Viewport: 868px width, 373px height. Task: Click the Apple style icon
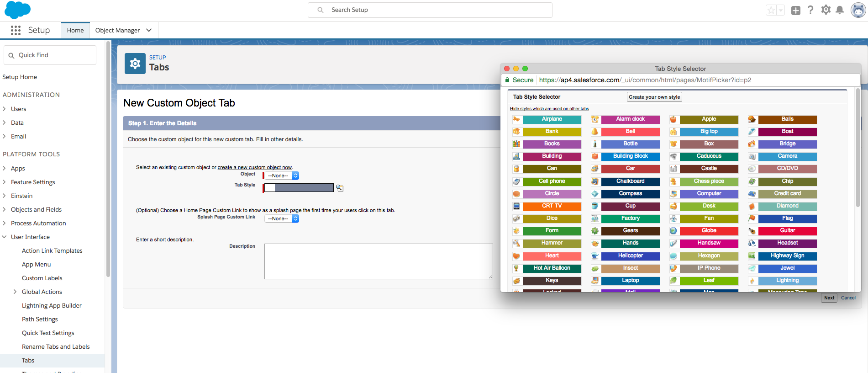[673, 119]
